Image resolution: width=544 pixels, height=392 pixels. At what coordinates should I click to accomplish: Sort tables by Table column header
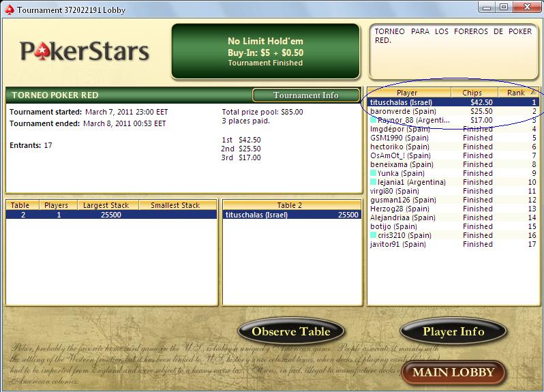22,205
